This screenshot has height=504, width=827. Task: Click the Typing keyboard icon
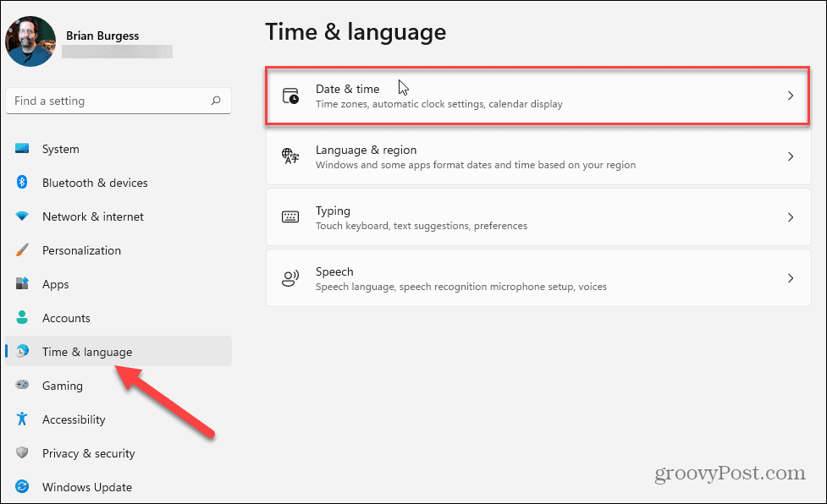pos(290,216)
